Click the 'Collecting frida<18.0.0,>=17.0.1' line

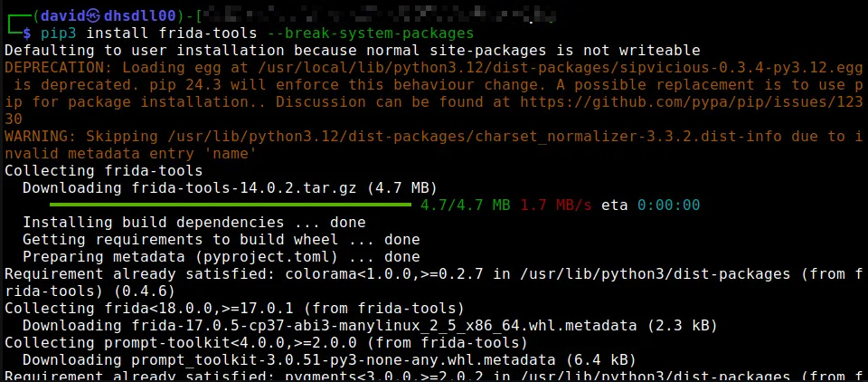point(235,309)
